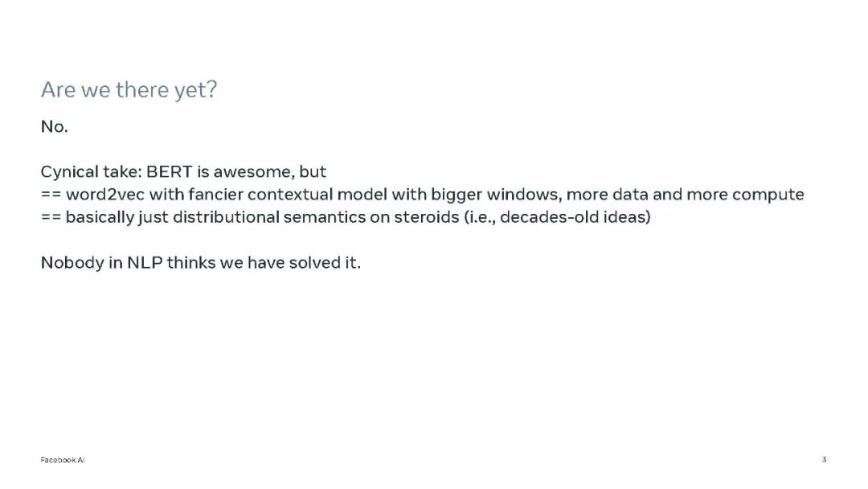The image size is (868, 489).
Task: Click the words "Cynical take:"
Action: click(91, 172)
